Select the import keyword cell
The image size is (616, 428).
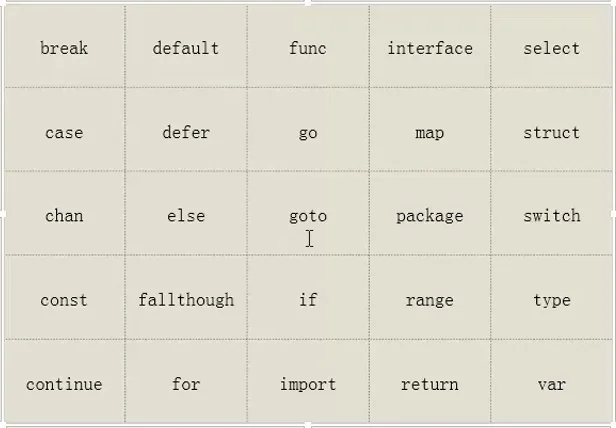pyautogui.click(x=308, y=381)
